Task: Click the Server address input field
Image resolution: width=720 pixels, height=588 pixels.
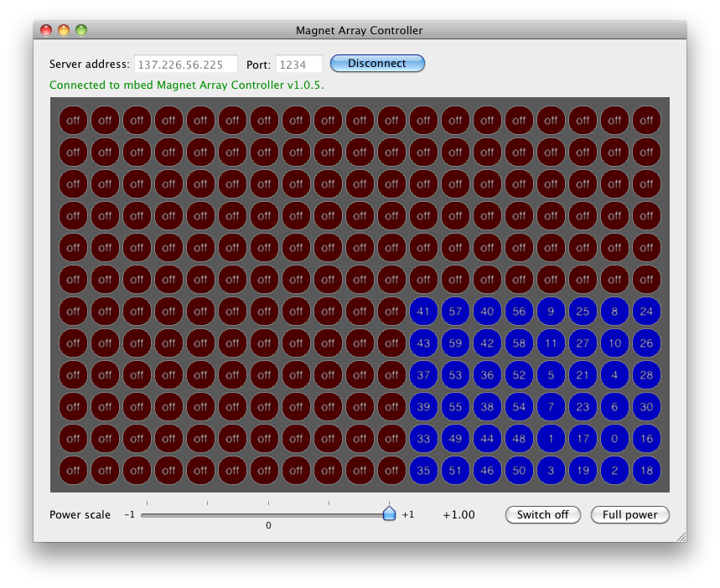Action: pos(185,64)
